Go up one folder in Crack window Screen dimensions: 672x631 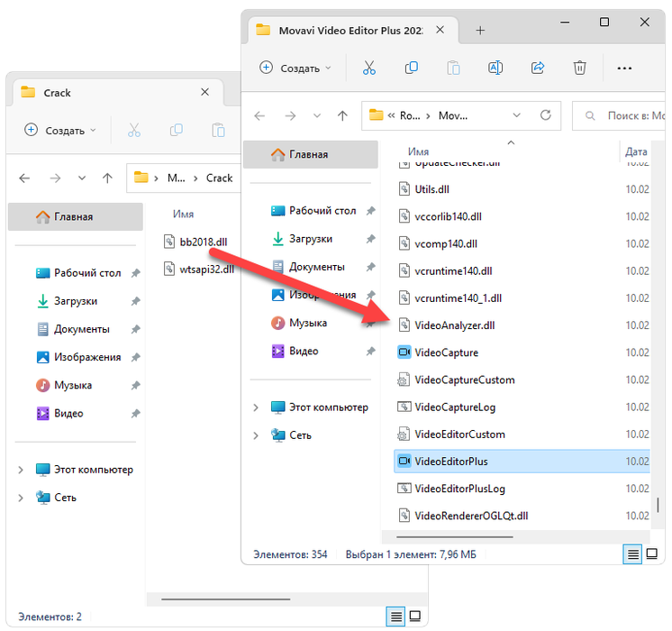tap(107, 178)
